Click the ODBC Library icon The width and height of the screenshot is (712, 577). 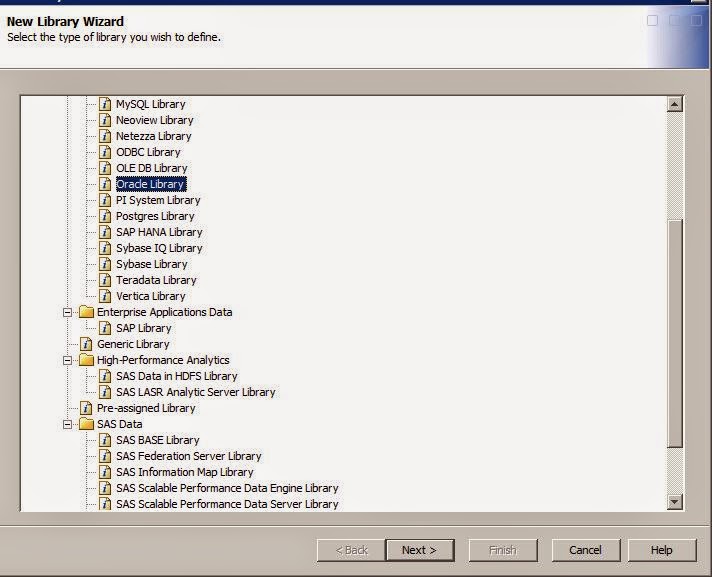(105, 152)
